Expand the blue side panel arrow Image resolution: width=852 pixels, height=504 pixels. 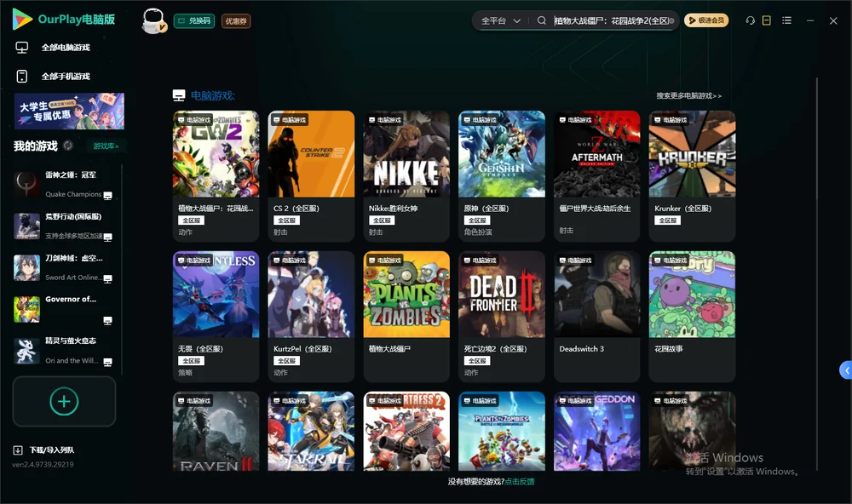point(846,370)
